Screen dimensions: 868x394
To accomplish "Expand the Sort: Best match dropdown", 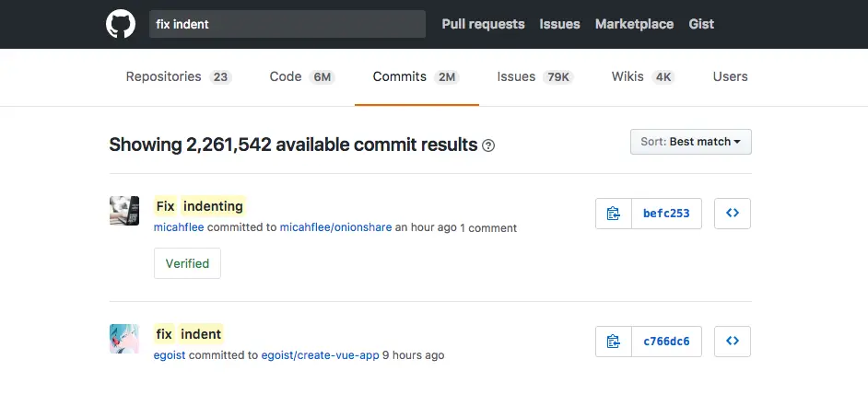I will [691, 142].
